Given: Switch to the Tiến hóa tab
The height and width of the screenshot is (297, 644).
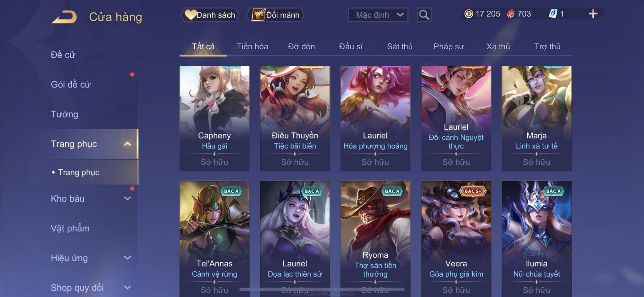Looking at the screenshot, I should (252, 46).
